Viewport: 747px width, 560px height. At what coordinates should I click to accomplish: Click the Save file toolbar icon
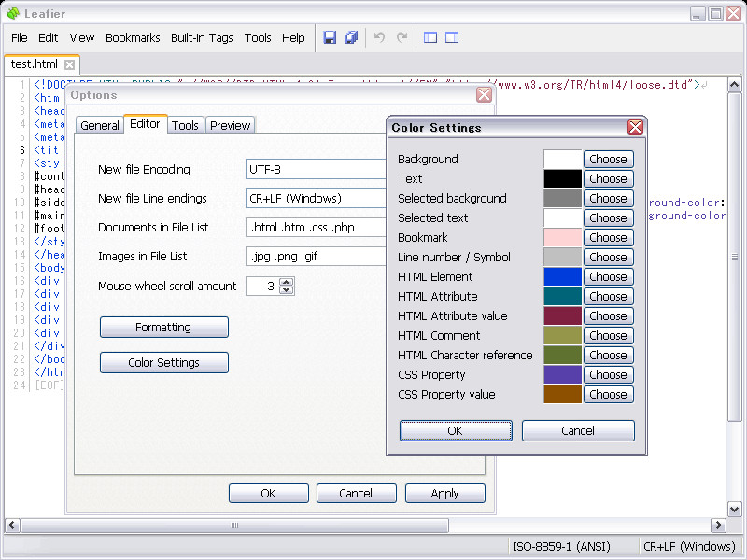tap(330, 37)
